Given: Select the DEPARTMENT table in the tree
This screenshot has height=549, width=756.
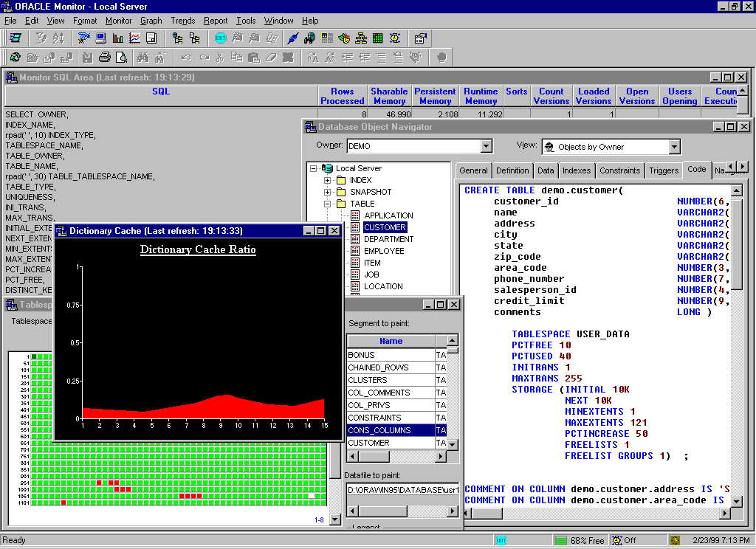Looking at the screenshot, I should (388, 239).
